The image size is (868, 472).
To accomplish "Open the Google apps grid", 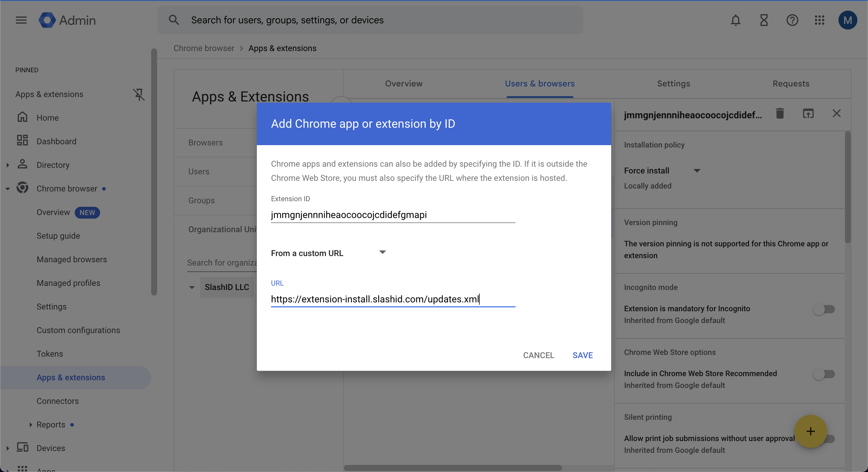I will click(820, 20).
